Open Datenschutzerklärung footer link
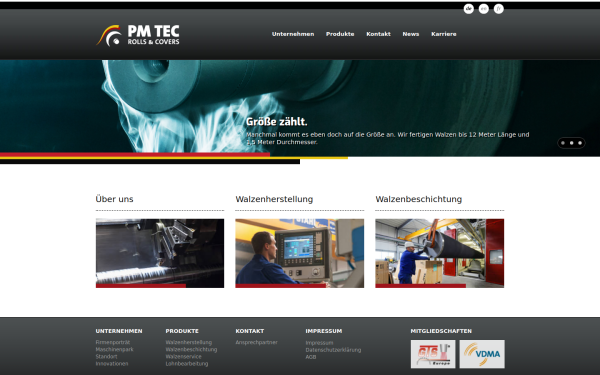The height and width of the screenshot is (375, 600). (x=333, y=350)
